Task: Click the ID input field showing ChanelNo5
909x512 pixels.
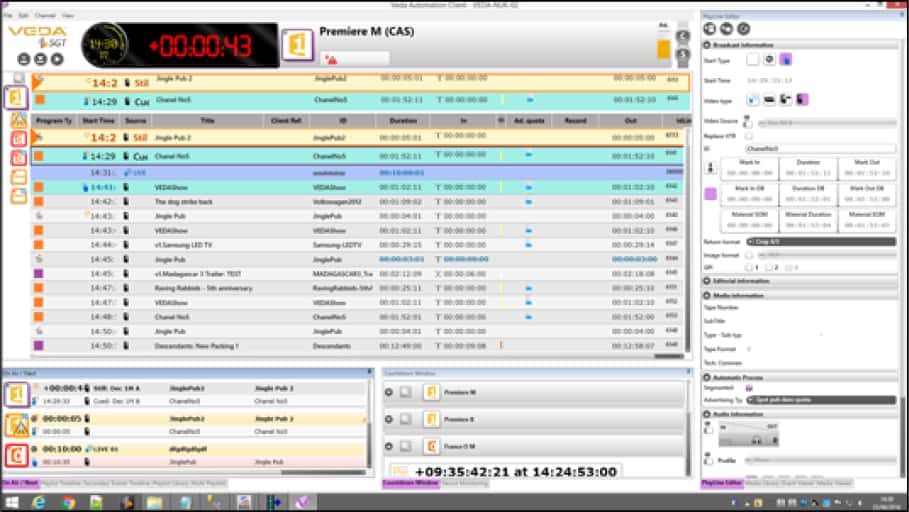Action: (820, 148)
